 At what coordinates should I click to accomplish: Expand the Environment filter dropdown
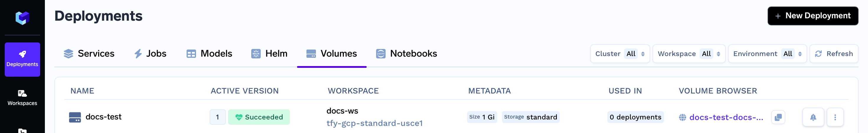point(767,54)
